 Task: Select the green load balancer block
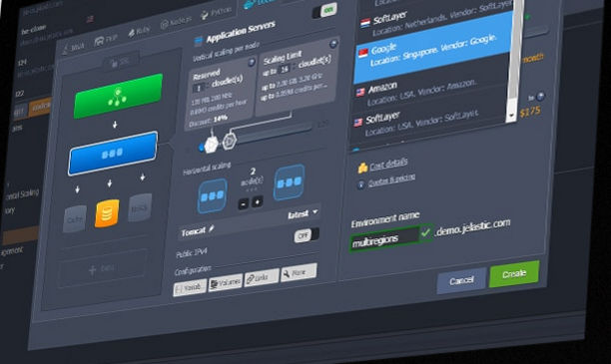pos(118,96)
